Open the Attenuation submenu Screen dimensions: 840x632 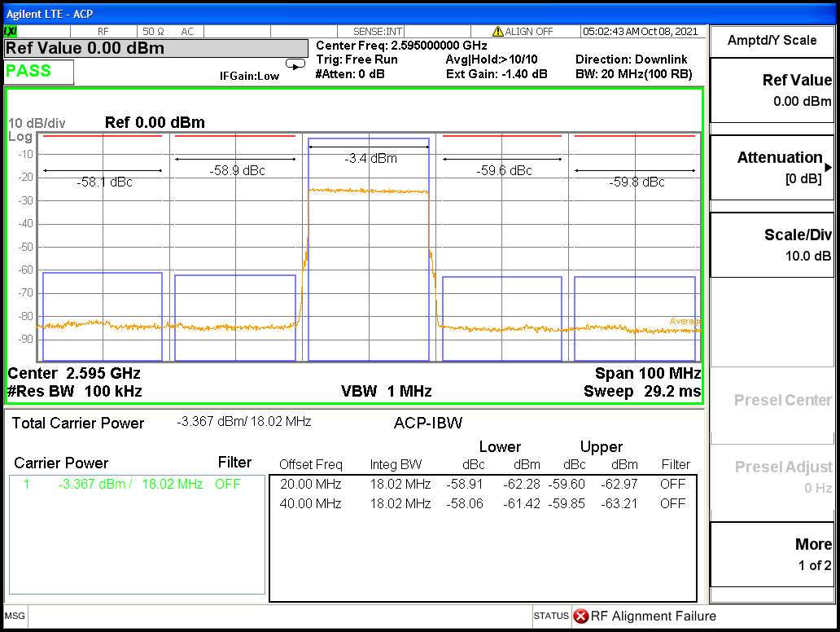coord(772,167)
